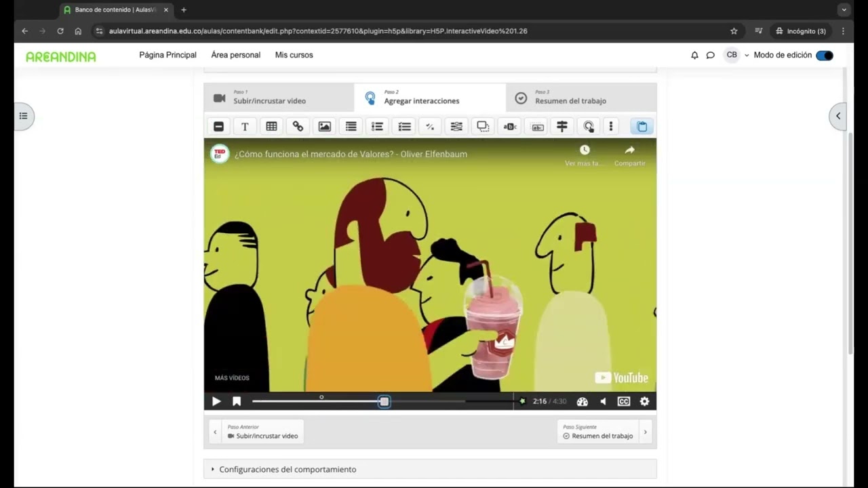Go back in browser history
The image size is (868, 488).
coord(24,31)
